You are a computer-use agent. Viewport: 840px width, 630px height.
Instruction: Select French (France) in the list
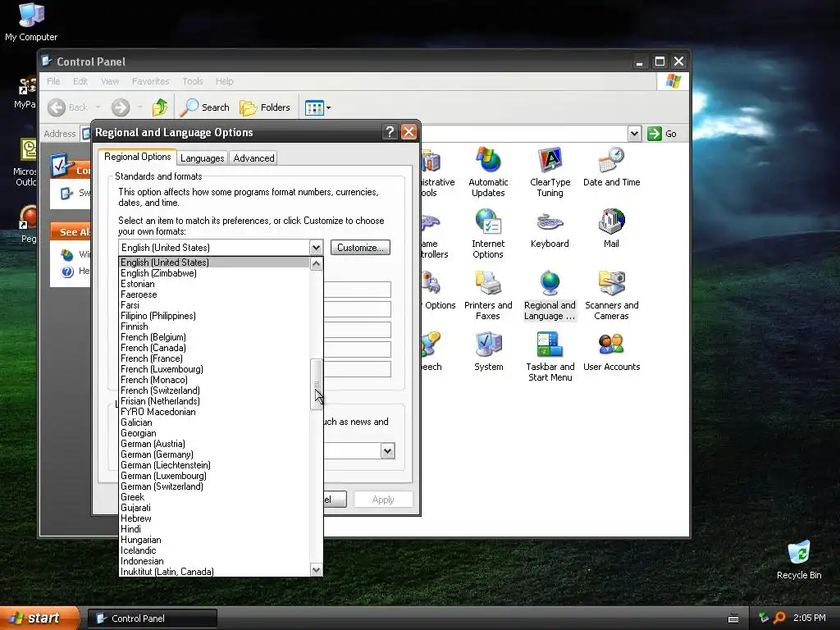214,358
